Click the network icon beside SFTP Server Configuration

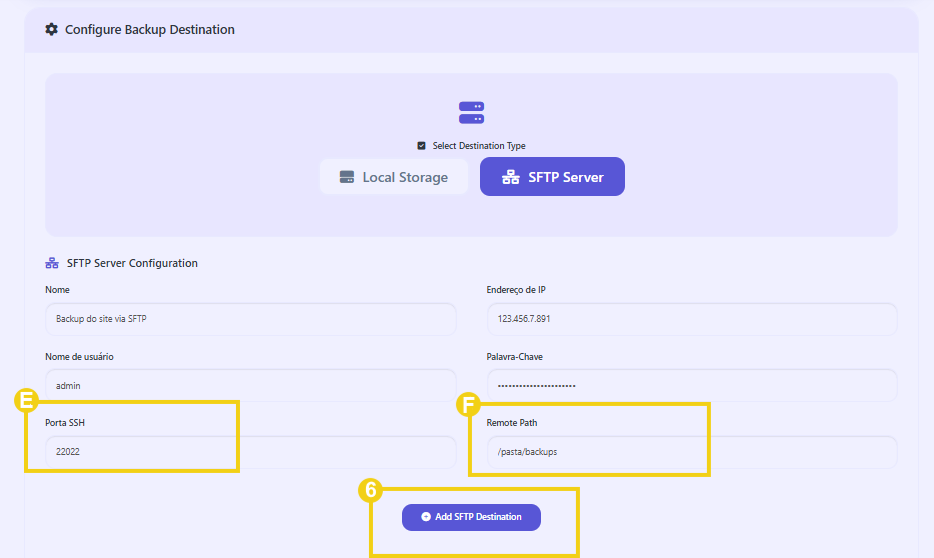(52, 263)
